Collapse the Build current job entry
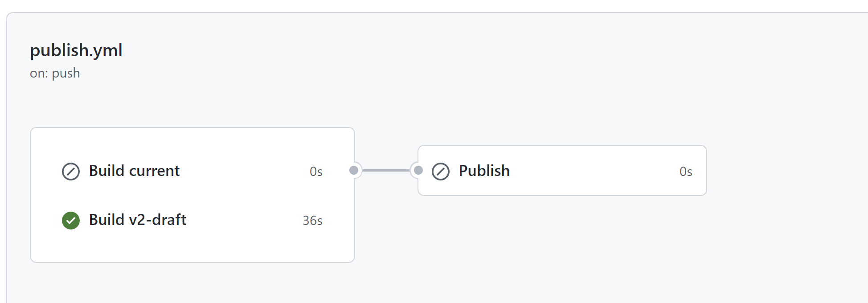The width and height of the screenshot is (868, 303). coord(134,171)
